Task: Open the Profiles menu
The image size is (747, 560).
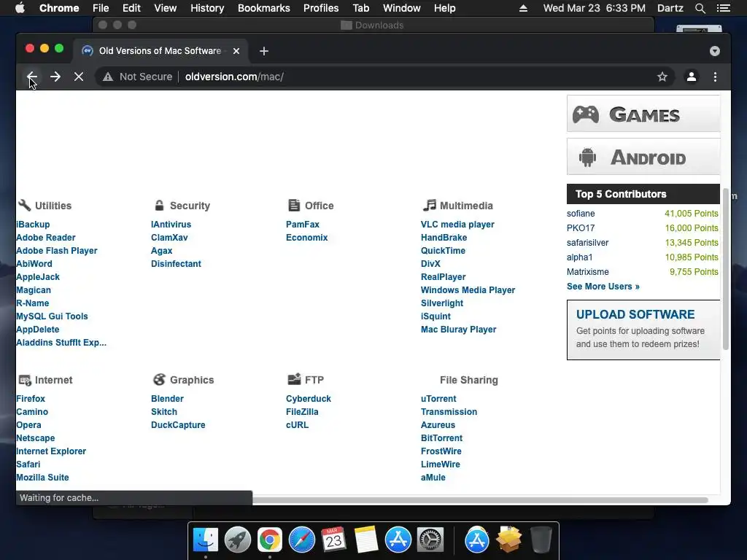Action: pyautogui.click(x=321, y=8)
